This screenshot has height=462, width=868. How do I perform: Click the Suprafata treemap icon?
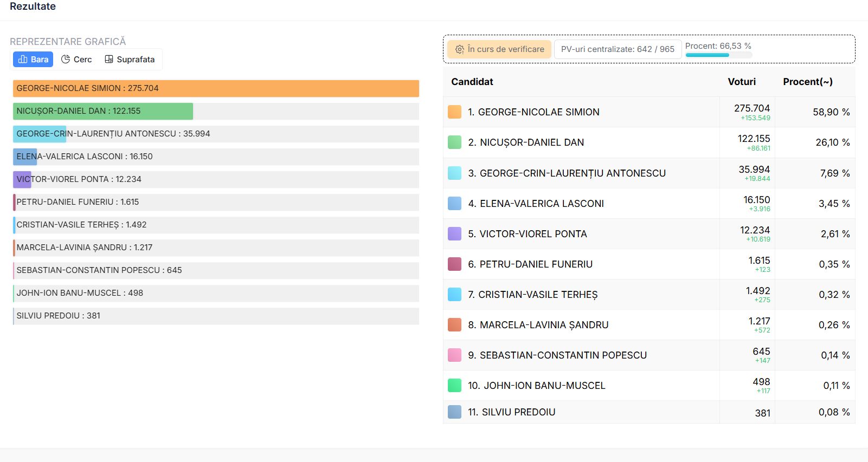109,60
